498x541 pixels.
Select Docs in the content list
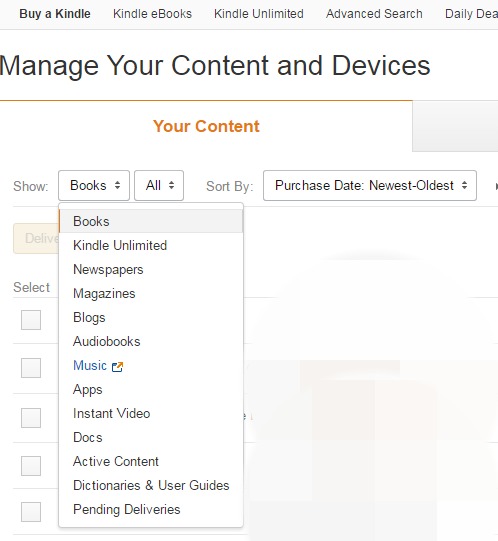(x=151, y=437)
